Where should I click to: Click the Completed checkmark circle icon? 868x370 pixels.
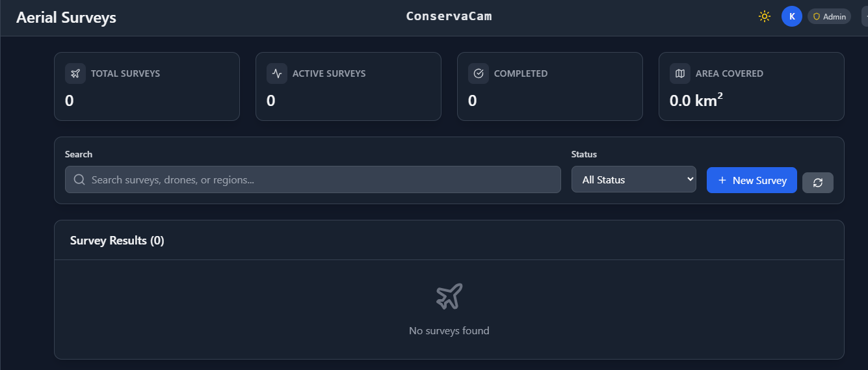(479, 73)
